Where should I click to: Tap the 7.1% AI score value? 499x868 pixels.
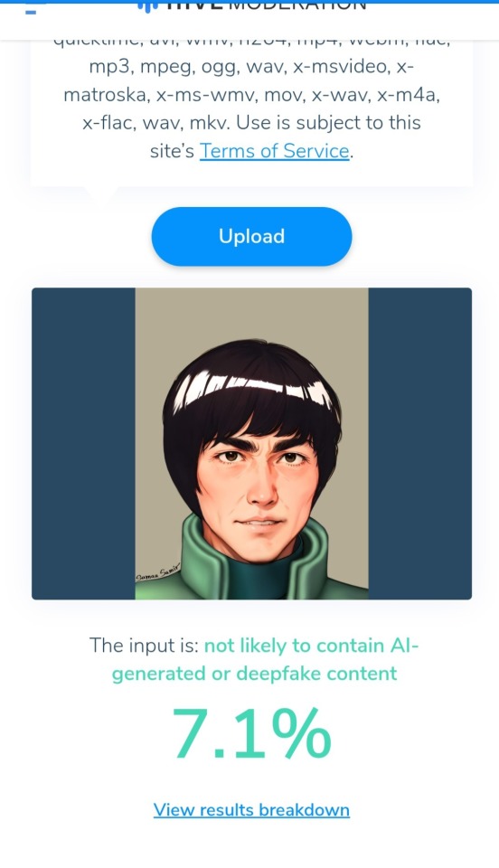251,734
